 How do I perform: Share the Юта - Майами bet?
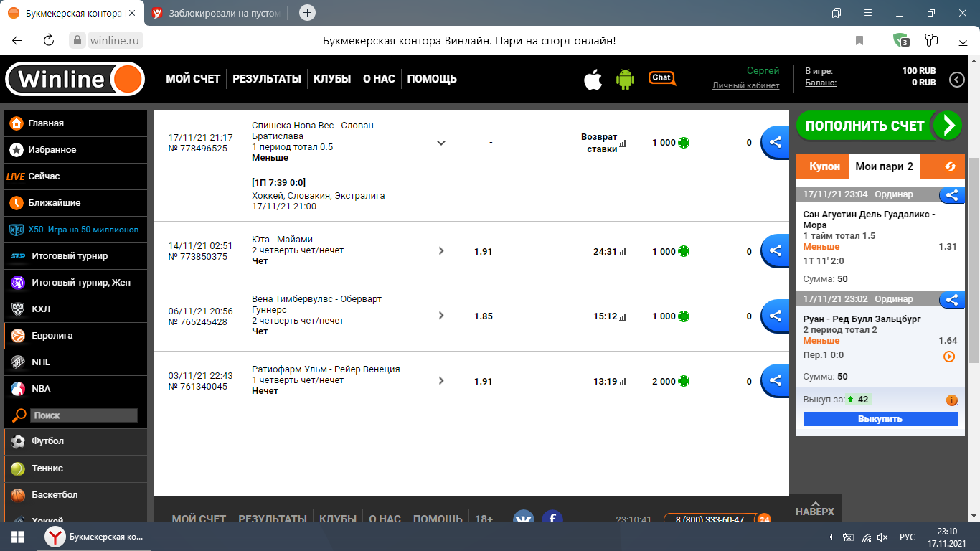point(775,251)
